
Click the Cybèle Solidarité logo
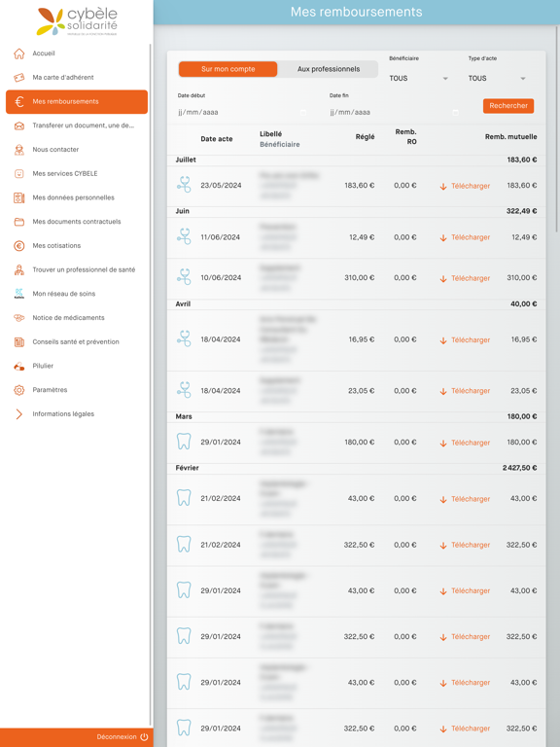77,21
